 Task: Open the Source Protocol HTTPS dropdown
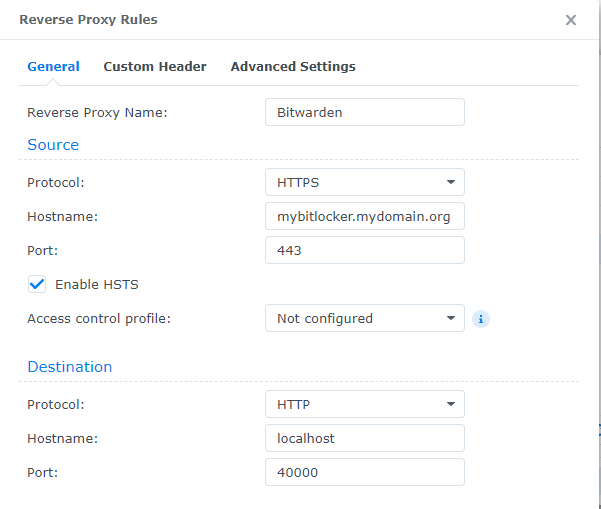click(364, 182)
